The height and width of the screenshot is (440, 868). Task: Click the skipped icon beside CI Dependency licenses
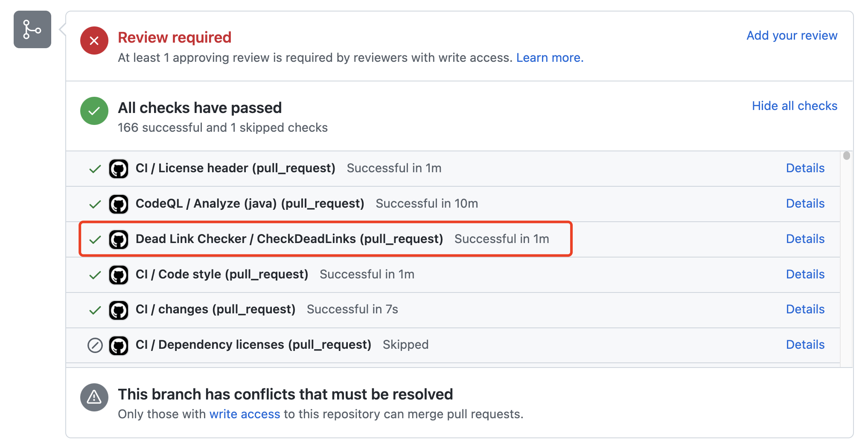95,345
